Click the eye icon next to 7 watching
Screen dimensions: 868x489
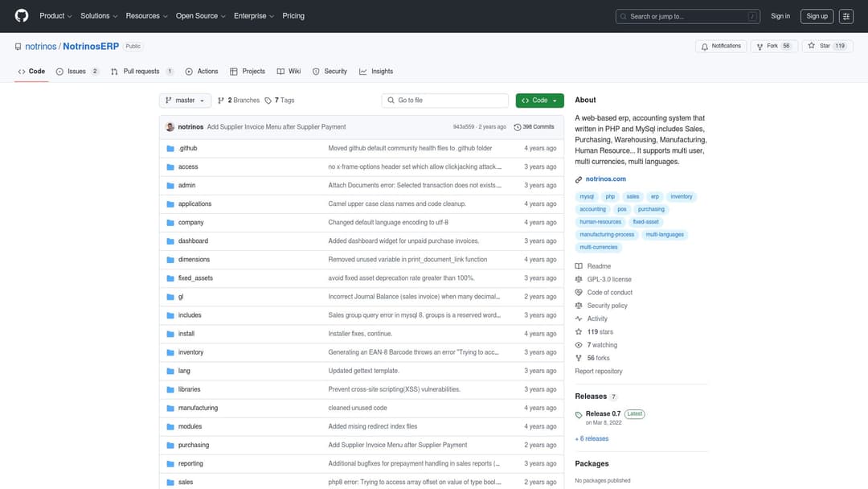pyautogui.click(x=579, y=345)
